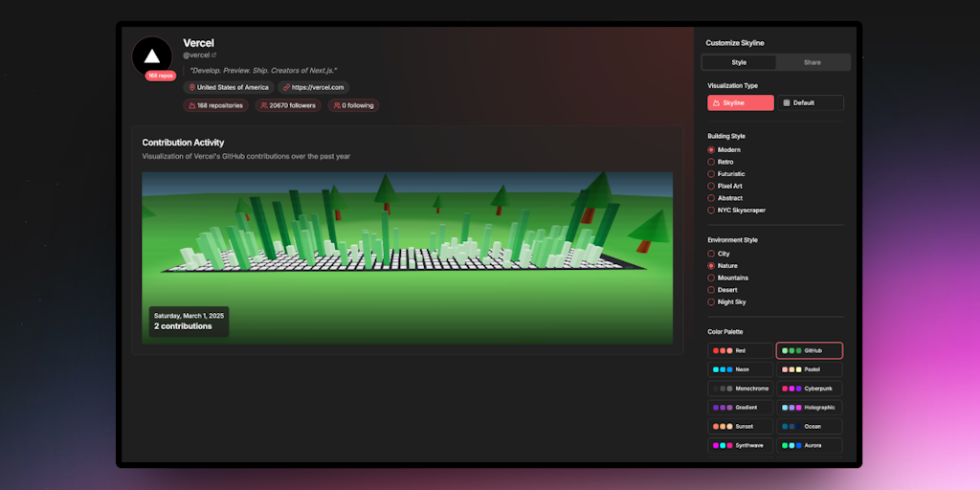Switch to the Share tab
Image resolution: width=980 pixels, height=490 pixels.
[813, 62]
